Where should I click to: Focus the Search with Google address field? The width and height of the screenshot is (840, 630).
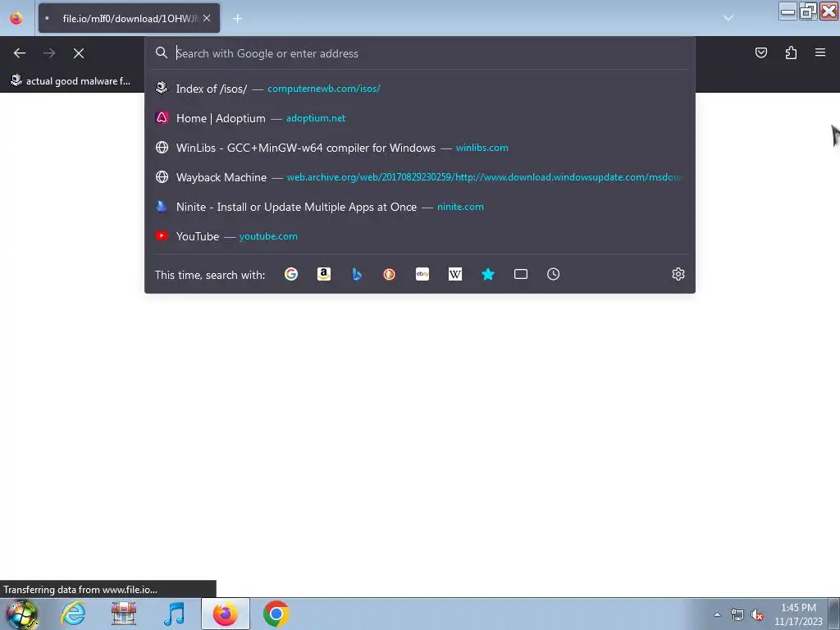click(x=419, y=53)
